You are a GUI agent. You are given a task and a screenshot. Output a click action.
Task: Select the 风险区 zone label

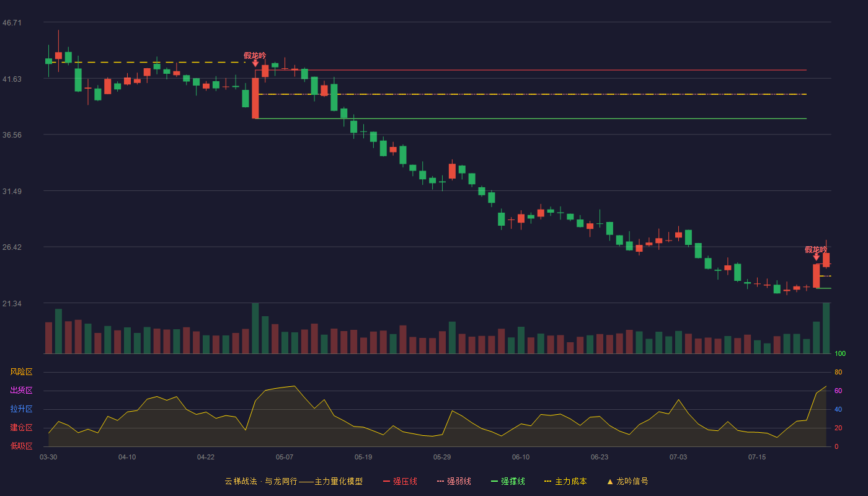(x=21, y=372)
